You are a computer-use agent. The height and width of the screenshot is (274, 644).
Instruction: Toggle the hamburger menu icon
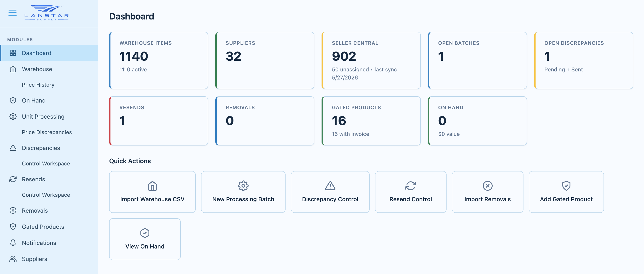coord(13,13)
